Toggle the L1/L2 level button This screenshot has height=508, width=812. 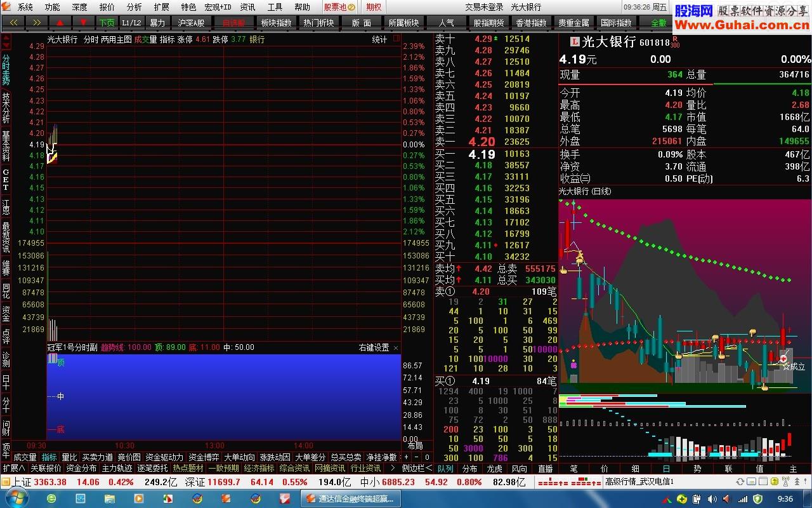(131, 22)
